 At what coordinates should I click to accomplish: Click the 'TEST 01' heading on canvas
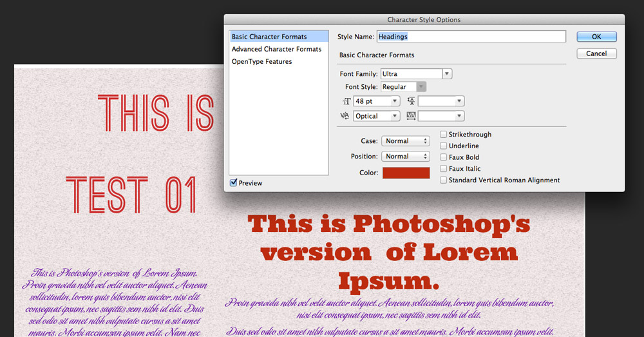[131, 195]
